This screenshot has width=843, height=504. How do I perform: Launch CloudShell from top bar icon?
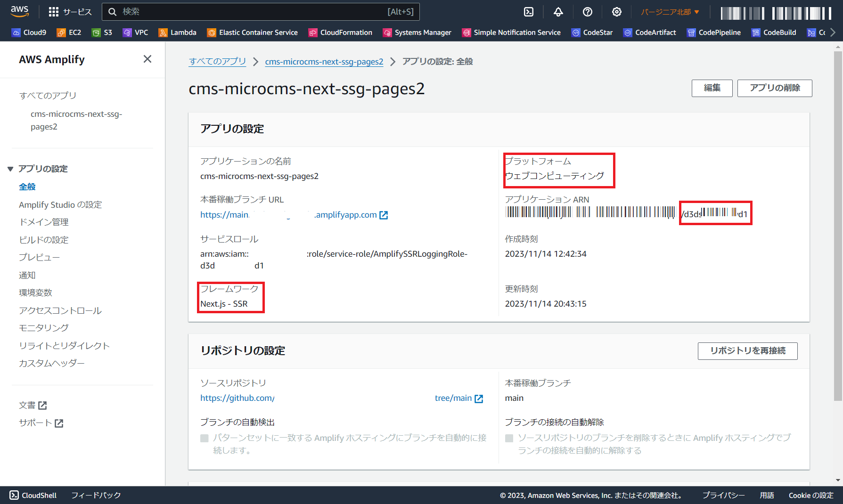click(x=529, y=12)
